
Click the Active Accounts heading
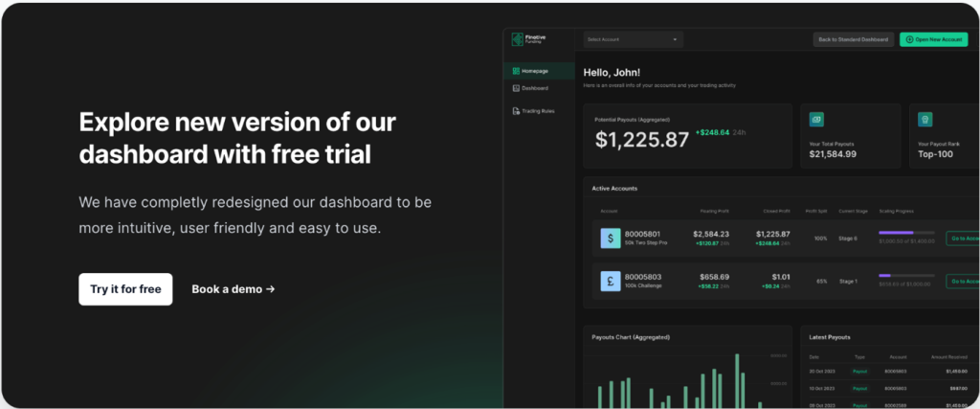[x=614, y=189]
